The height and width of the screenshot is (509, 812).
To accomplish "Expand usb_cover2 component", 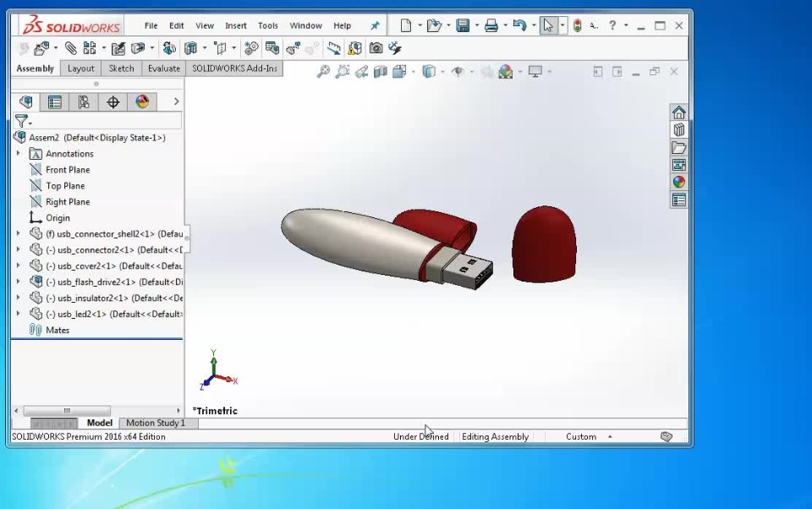I will point(18,265).
